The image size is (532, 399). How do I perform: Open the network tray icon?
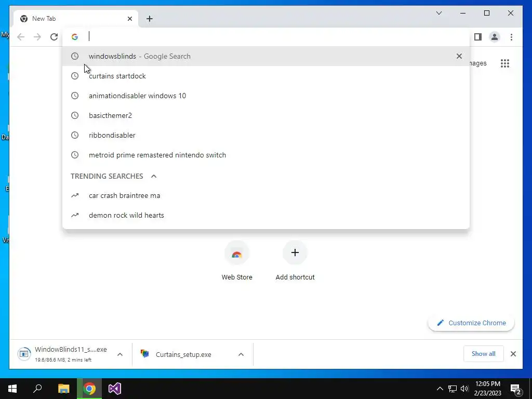coord(453,389)
